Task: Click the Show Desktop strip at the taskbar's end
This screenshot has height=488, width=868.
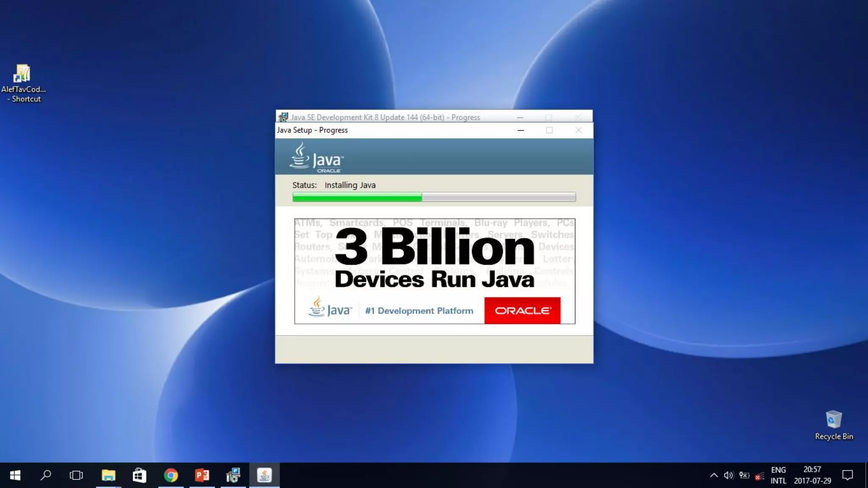Action: click(x=866, y=475)
